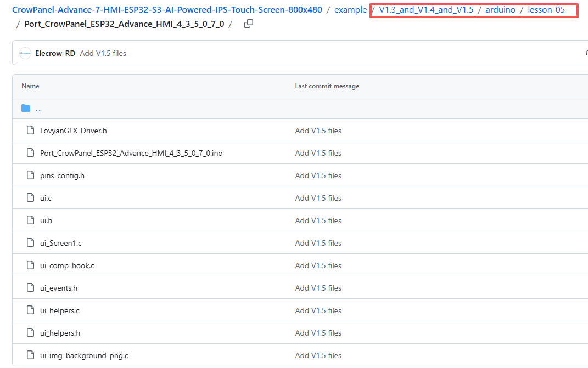
Task: Open ui_helpers.c file
Action: click(60, 310)
